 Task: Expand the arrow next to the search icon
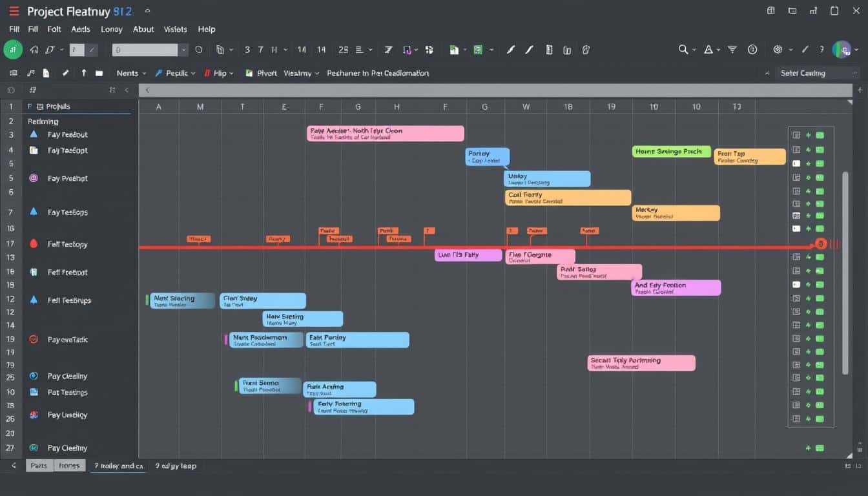click(x=694, y=50)
